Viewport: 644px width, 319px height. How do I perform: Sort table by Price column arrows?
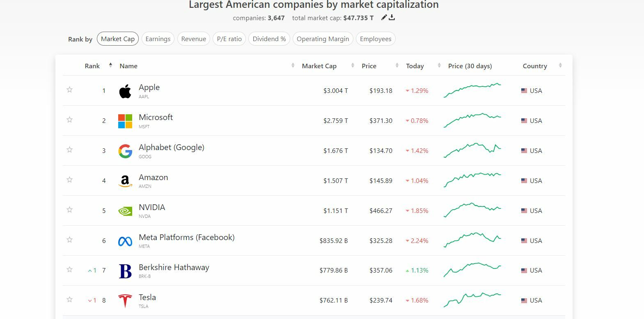pos(397,66)
